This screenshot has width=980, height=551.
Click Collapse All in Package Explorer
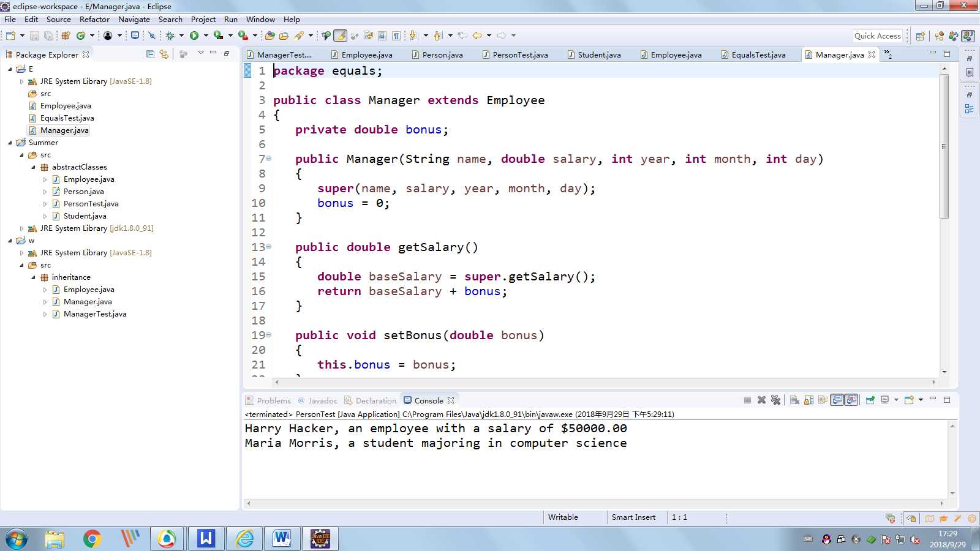tap(150, 54)
